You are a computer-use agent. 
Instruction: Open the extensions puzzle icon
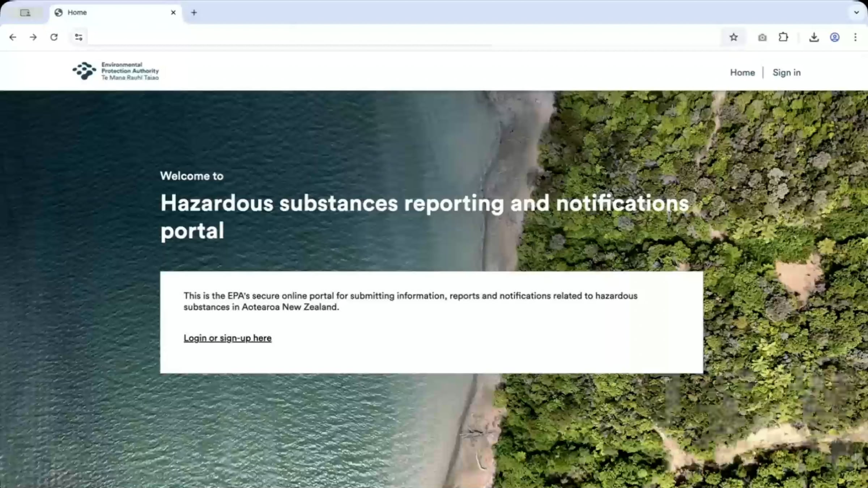[783, 37]
